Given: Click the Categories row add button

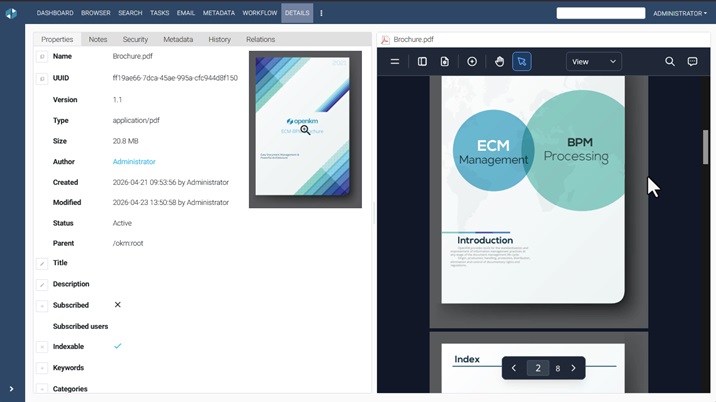Looking at the screenshot, I should pyautogui.click(x=42, y=389).
